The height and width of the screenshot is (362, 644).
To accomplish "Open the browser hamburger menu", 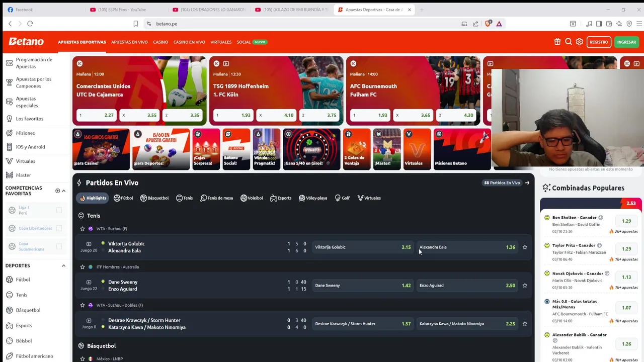I will pyautogui.click(x=639, y=24).
